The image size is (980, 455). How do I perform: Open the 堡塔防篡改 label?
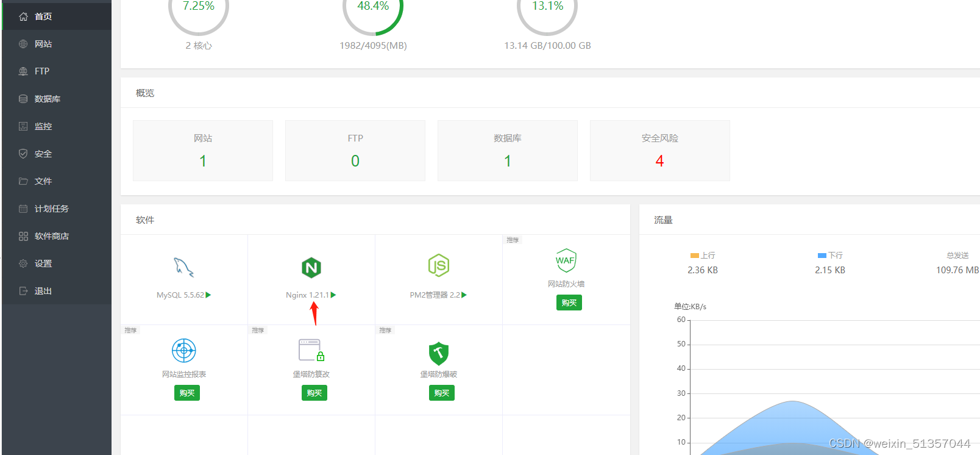pyautogui.click(x=311, y=374)
